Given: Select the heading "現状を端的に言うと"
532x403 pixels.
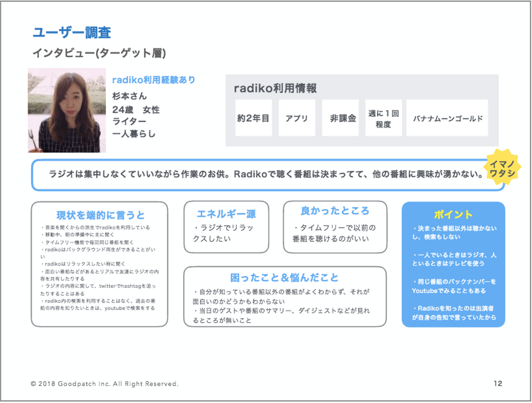Looking at the screenshot, I should pos(100,215).
